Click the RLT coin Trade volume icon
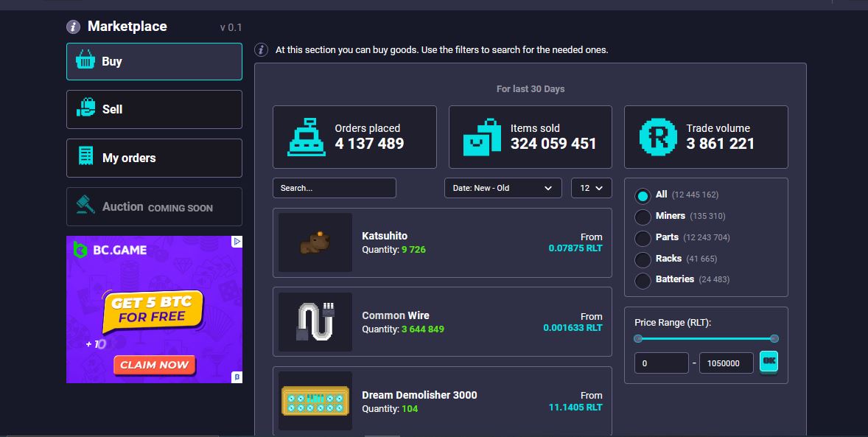 click(x=658, y=137)
